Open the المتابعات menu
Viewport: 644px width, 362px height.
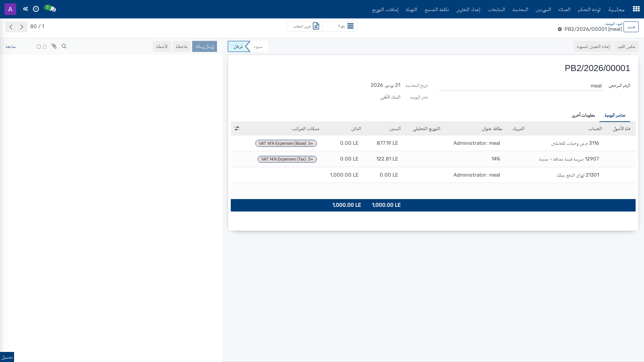pos(496,9)
